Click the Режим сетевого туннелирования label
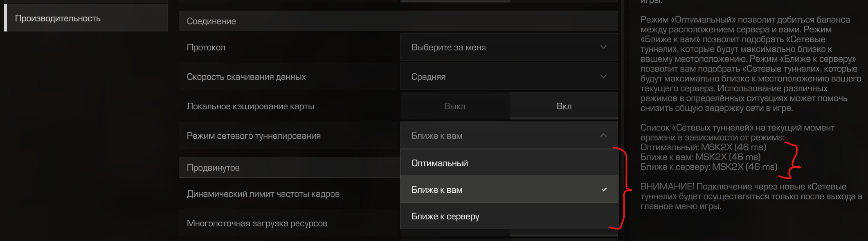 (x=254, y=136)
